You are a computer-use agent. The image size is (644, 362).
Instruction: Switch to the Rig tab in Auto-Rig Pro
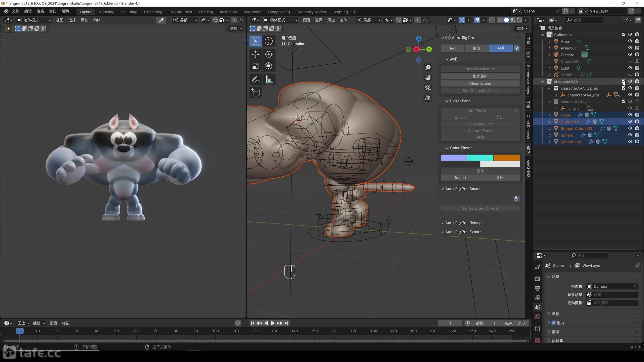(453, 48)
